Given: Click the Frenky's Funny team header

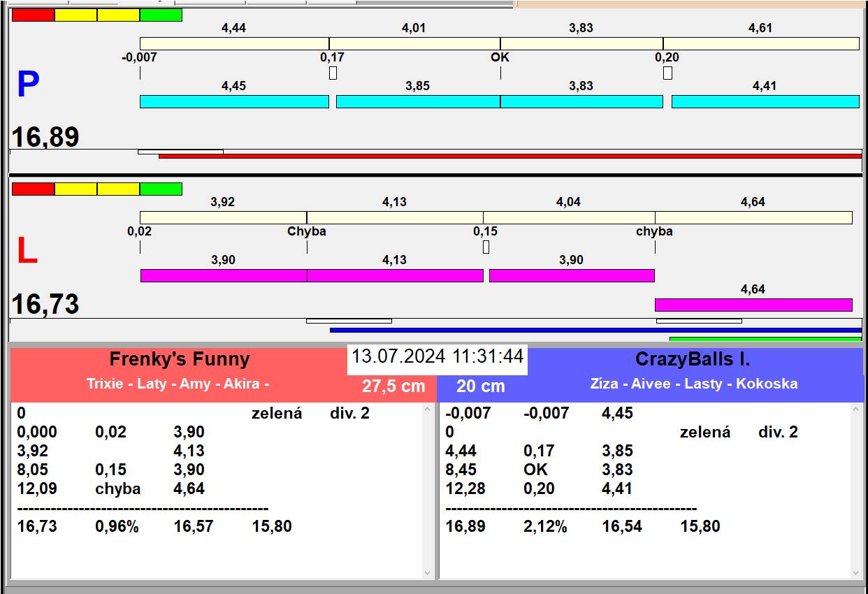Looking at the screenshot, I should 180,359.
